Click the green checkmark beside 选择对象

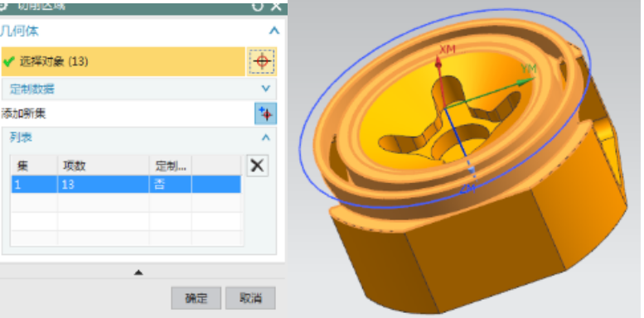[x=8, y=61]
